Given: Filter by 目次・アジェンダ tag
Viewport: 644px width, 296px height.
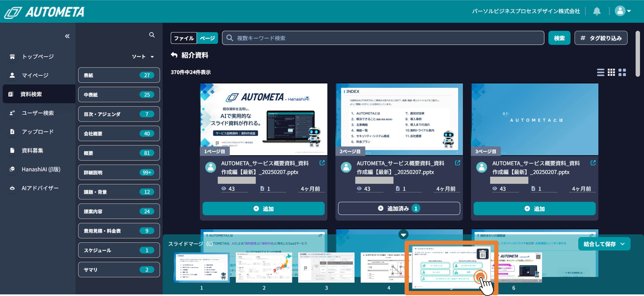Looking at the screenshot, I should (x=119, y=114).
